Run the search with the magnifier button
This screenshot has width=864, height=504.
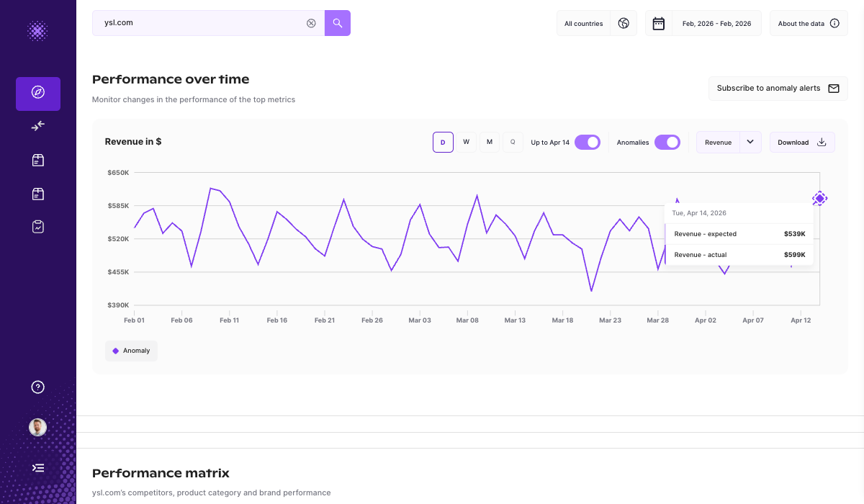coord(337,22)
